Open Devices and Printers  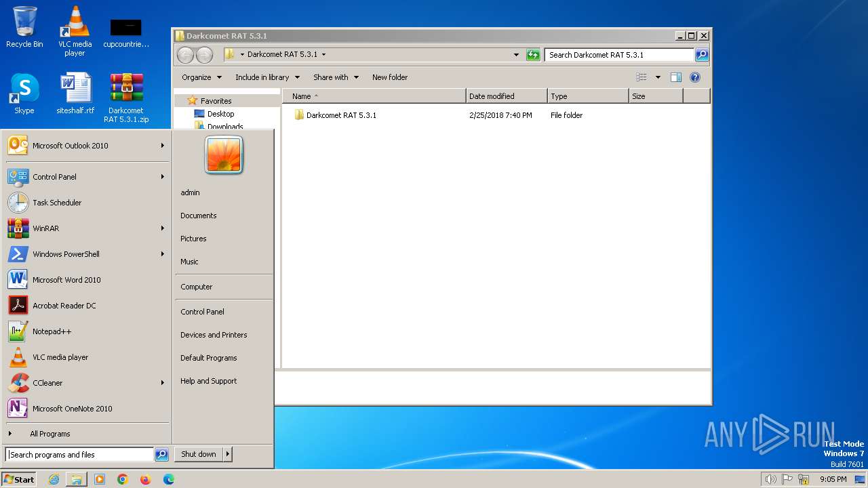(214, 335)
